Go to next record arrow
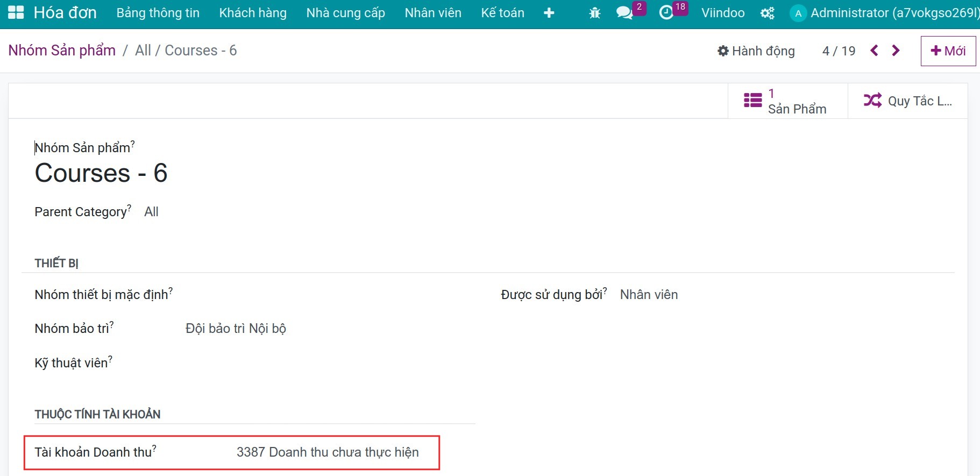980x476 pixels. 896,51
